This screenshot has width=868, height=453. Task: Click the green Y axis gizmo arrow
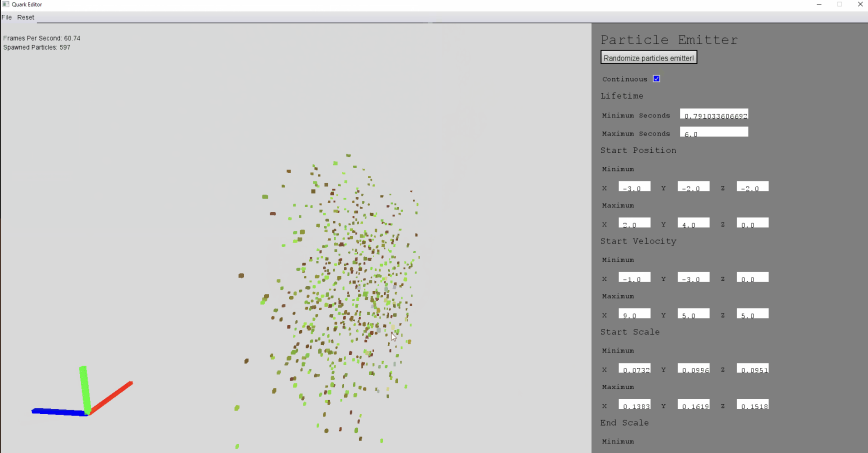tap(84, 387)
